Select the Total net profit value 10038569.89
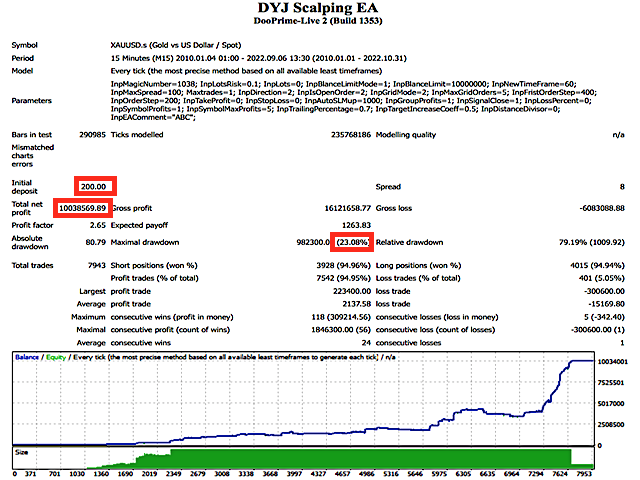 (82, 208)
